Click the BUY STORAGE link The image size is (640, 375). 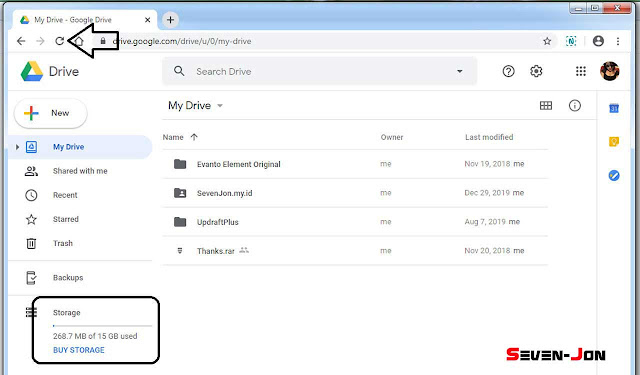tap(79, 350)
